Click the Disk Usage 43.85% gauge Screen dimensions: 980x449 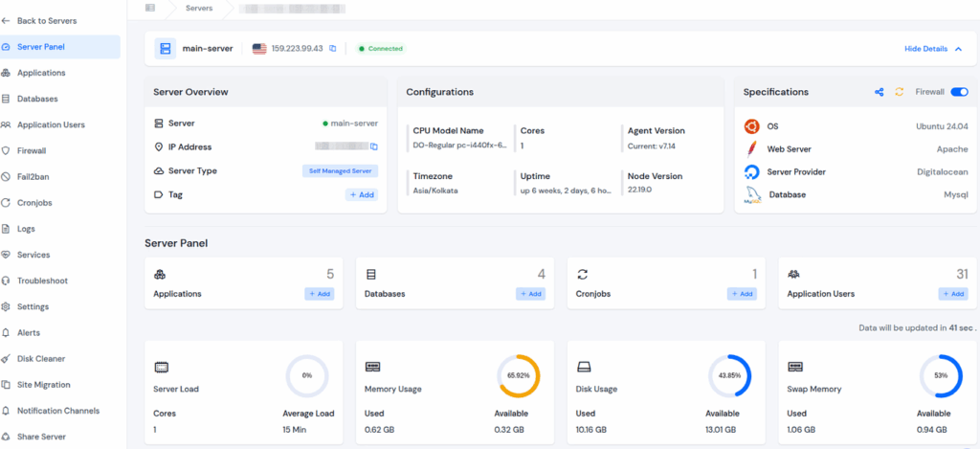(x=729, y=376)
